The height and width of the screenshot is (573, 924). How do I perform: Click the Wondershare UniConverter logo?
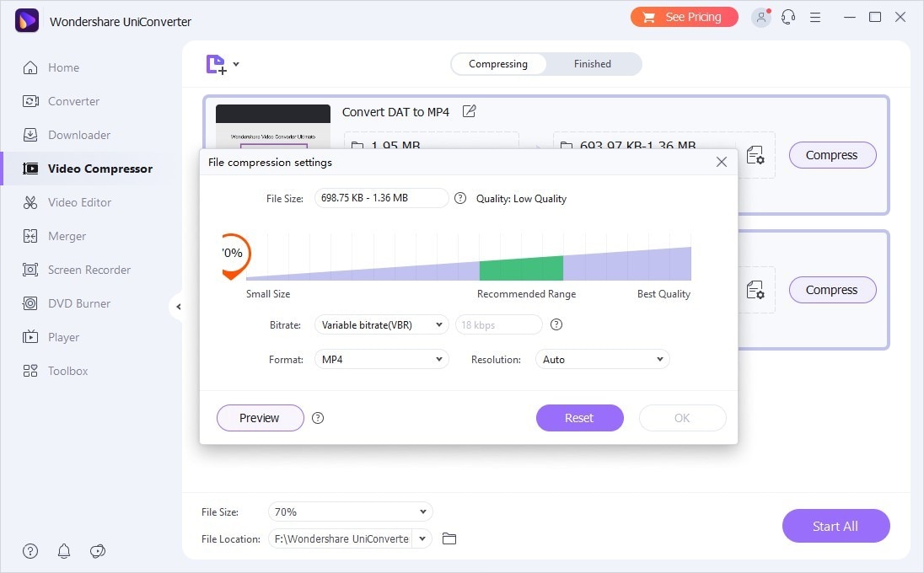click(26, 20)
